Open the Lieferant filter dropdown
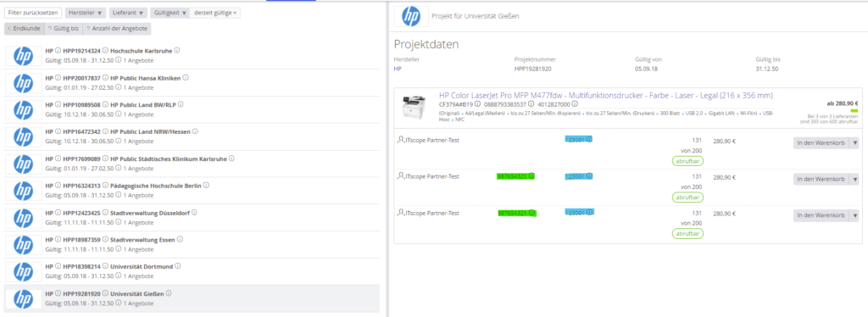 [127, 12]
